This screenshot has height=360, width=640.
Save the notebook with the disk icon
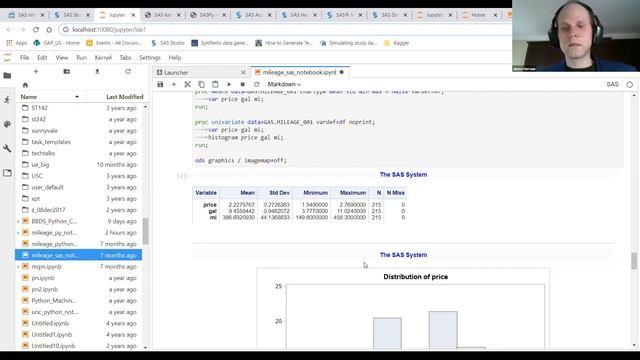pyautogui.click(x=160, y=84)
